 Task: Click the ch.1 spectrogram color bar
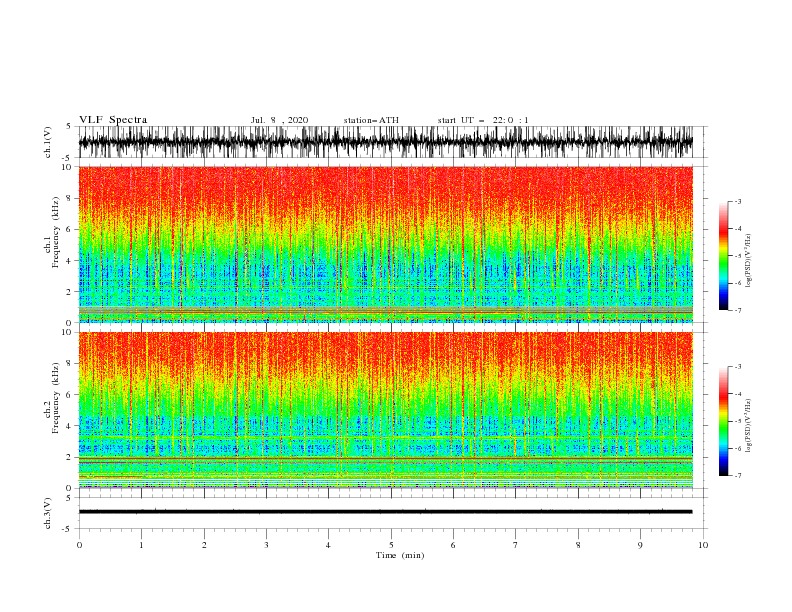[723, 256]
